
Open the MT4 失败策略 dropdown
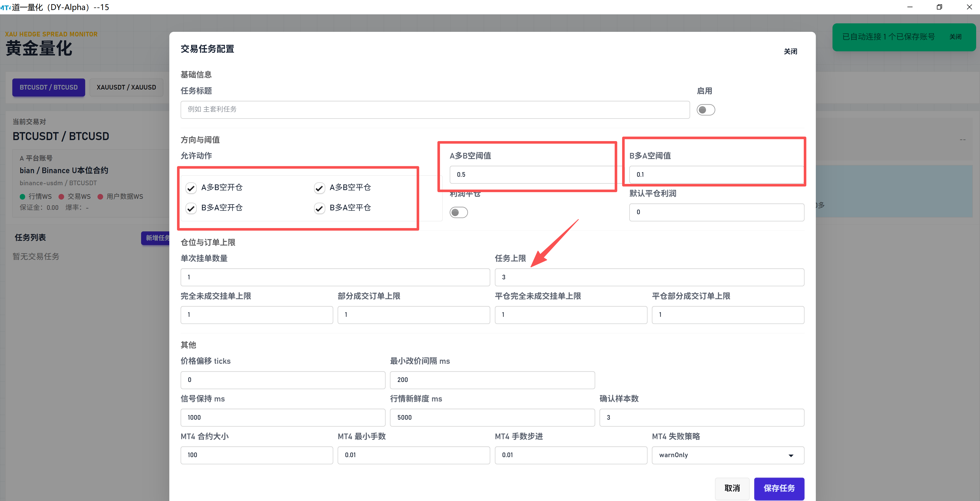pyautogui.click(x=728, y=455)
